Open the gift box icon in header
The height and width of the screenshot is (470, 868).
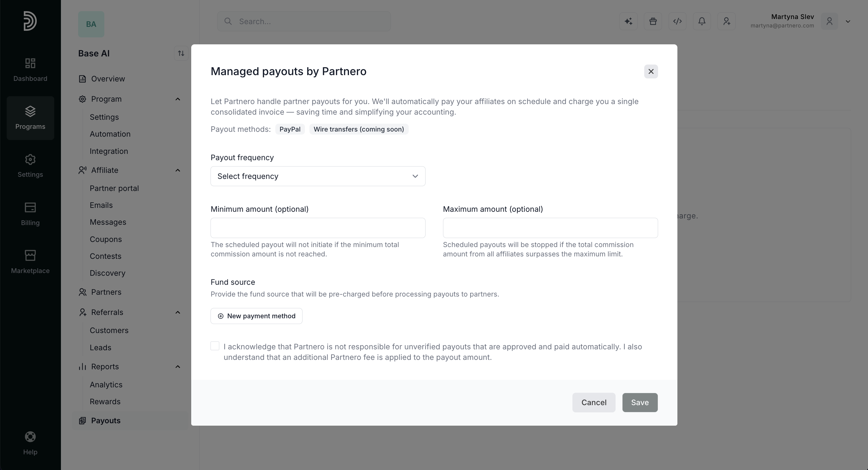653,21
